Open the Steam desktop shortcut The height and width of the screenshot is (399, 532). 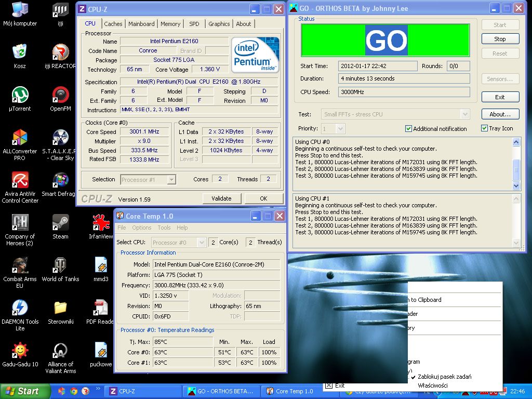pos(60,223)
